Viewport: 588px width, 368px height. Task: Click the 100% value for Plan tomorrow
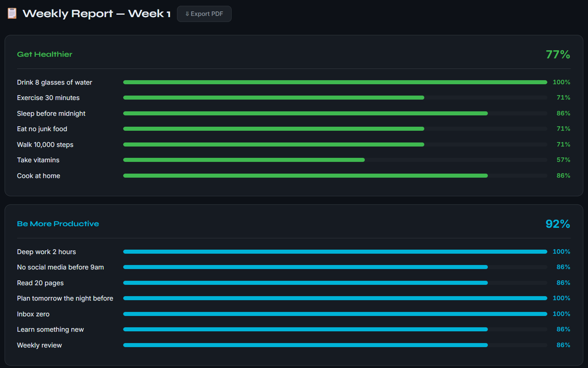tap(561, 298)
